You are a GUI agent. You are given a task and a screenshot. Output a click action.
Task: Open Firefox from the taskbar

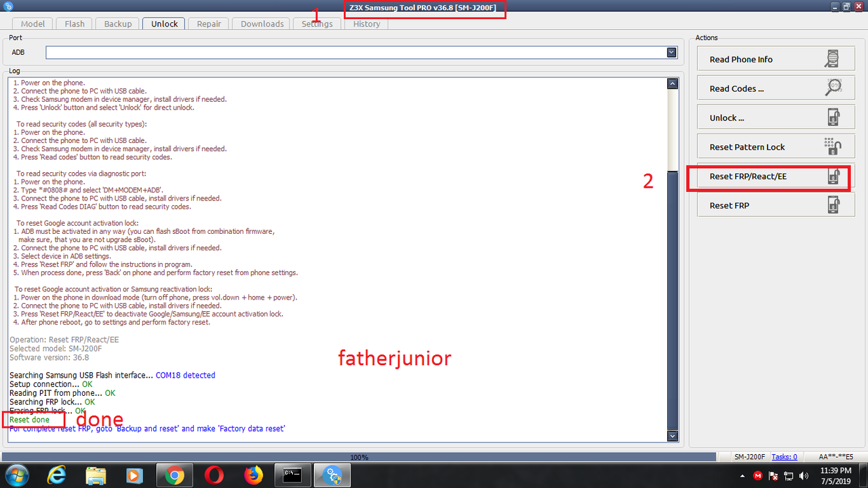pos(253,475)
